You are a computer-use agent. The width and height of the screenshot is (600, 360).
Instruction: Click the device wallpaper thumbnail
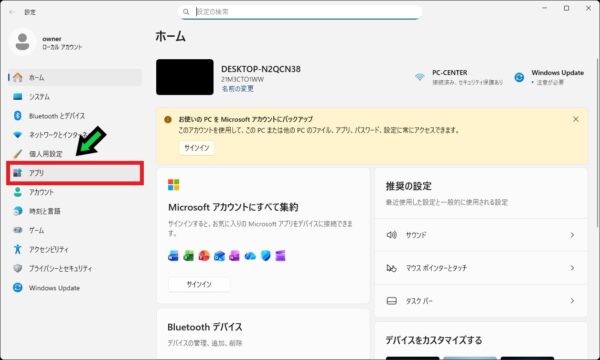pyautogui.click(x=185, y=77)
